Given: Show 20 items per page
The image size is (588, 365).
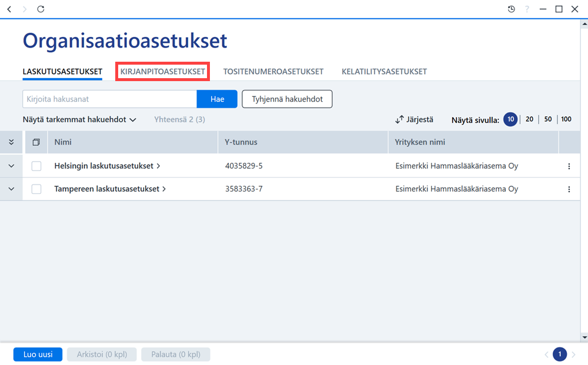Looking at the screenshot, I should click(529, 119).
